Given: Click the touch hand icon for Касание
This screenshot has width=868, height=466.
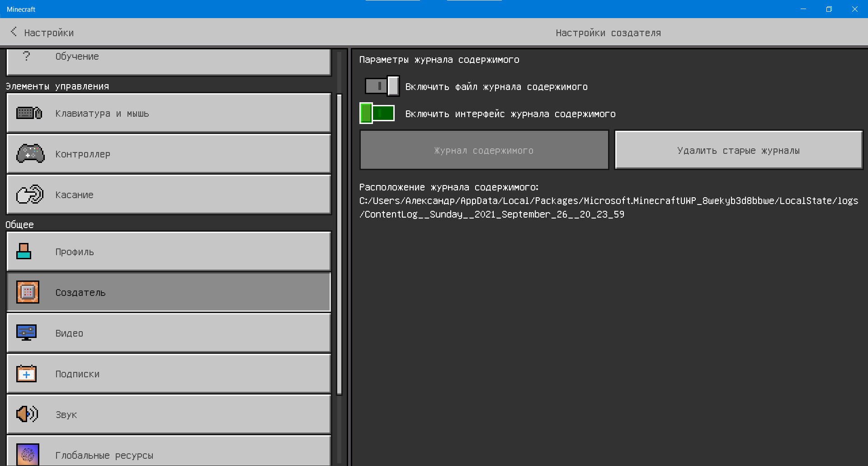Looking at the screenshot, I should [x=29, y=195].
